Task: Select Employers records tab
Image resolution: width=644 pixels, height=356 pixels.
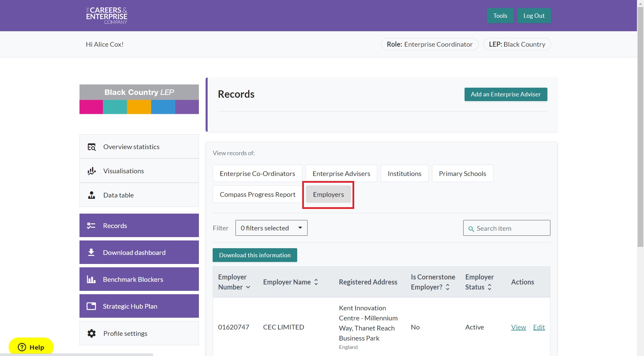Action: pos(328,194)
